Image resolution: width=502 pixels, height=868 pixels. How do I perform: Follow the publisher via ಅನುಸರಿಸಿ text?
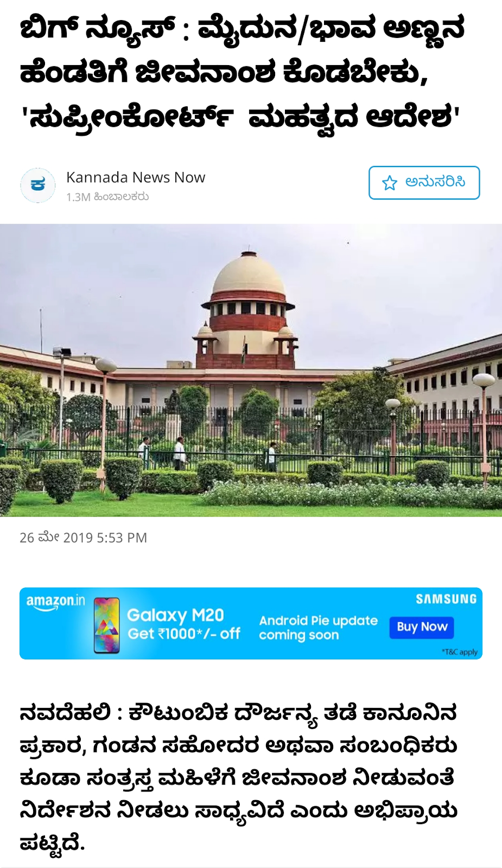(435, 182)
